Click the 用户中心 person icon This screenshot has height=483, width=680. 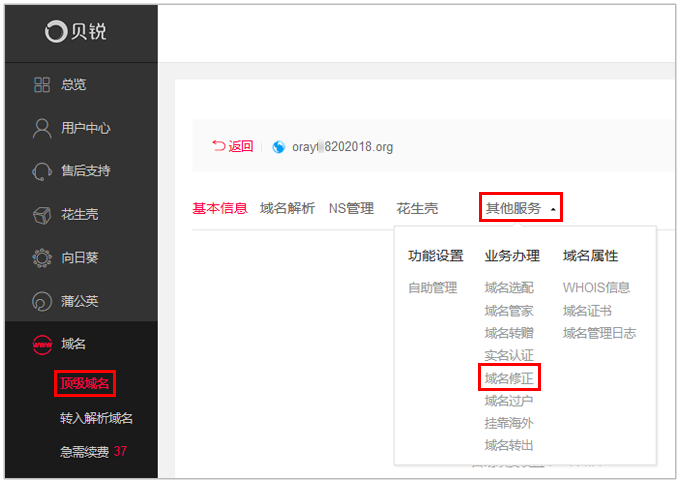point(42,128)
